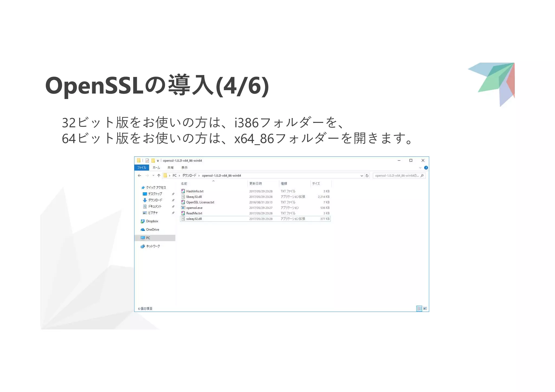Open the quick access toolbar customize arrow
The image size is (555, 392).
click(158, 161)
